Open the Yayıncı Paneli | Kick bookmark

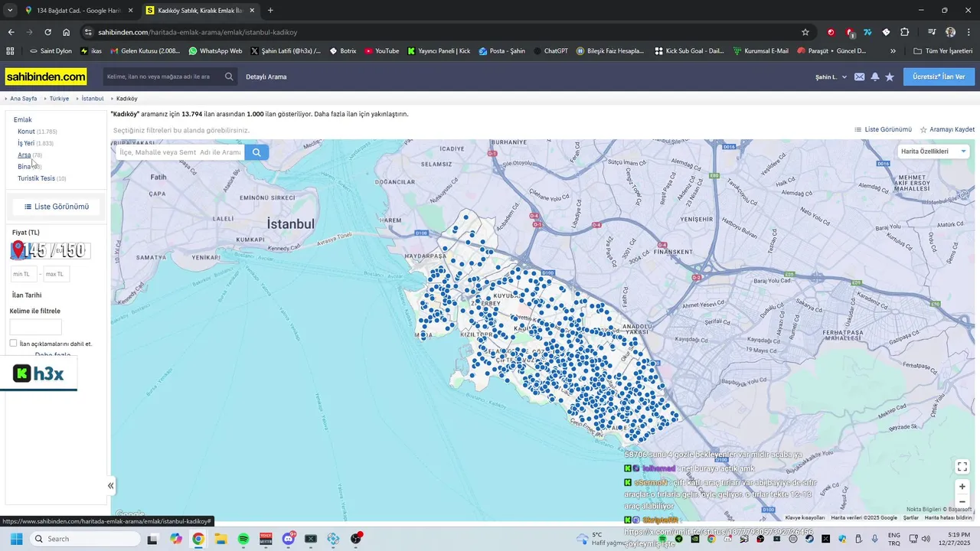tap(439, 51)
